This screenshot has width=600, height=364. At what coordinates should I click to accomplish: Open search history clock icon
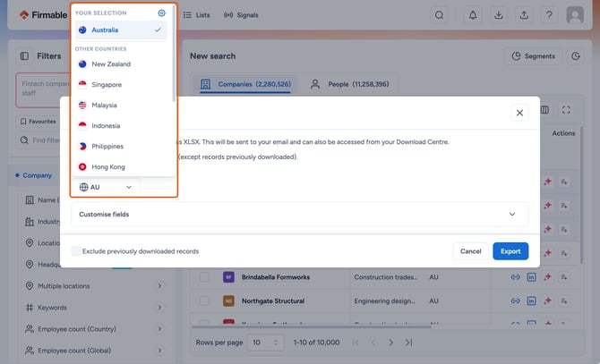click(x=576, y=56)
